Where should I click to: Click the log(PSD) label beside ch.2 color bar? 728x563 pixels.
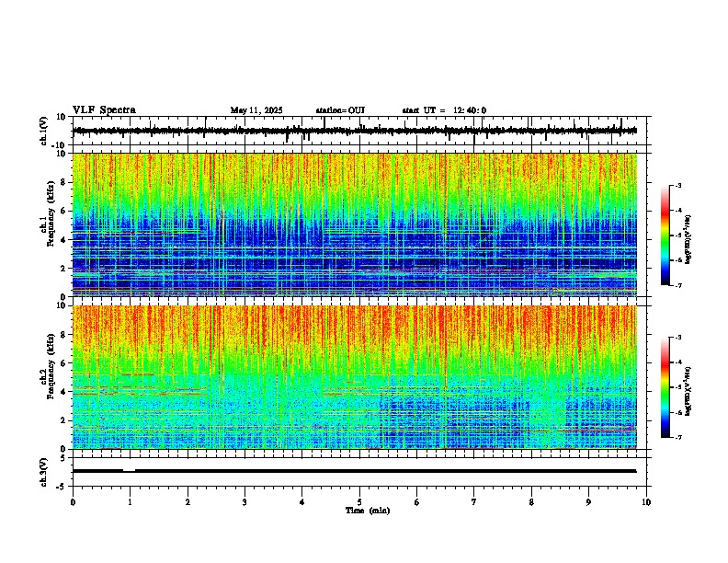[688, 391]
